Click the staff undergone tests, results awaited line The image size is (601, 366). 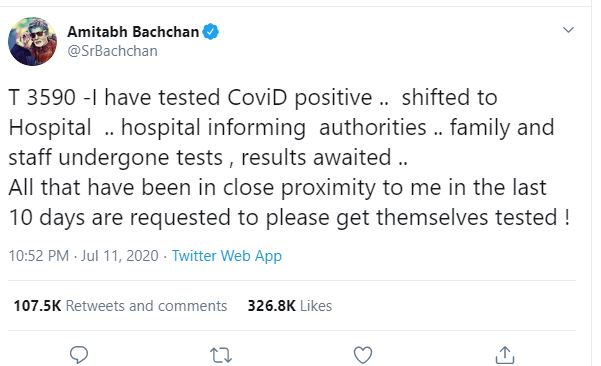tap(208, 158)
